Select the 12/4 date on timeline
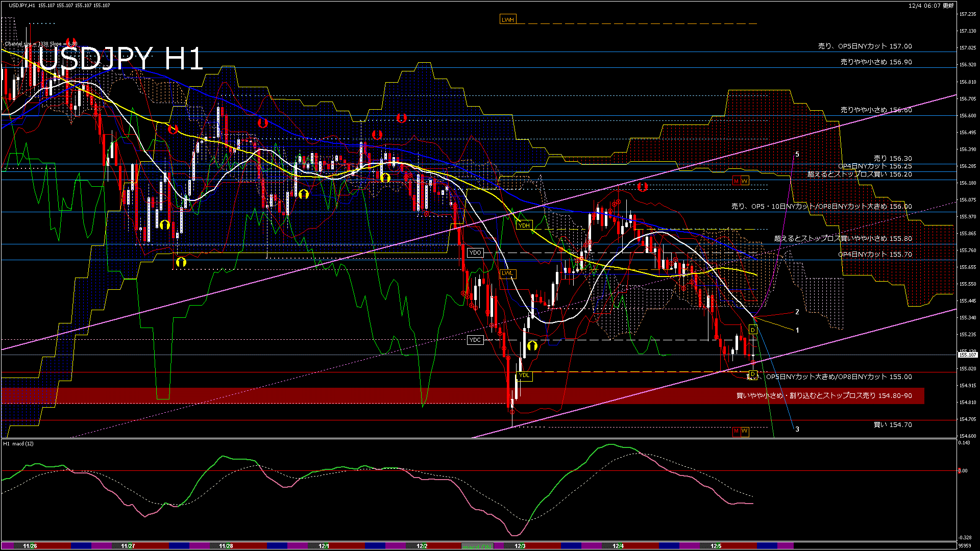The image size is (980, 551). [x=618, y=546]
